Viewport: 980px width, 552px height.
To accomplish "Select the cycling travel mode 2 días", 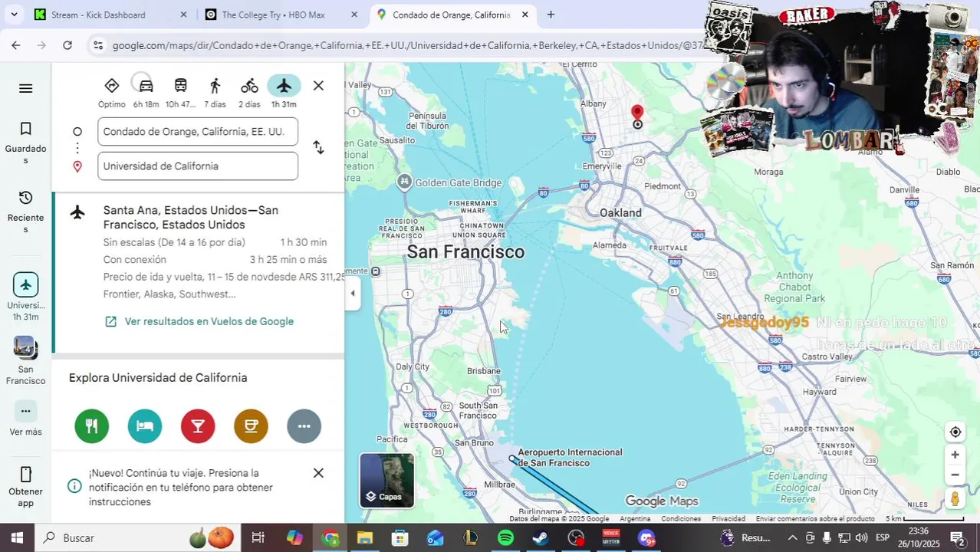I will (249, 92).
